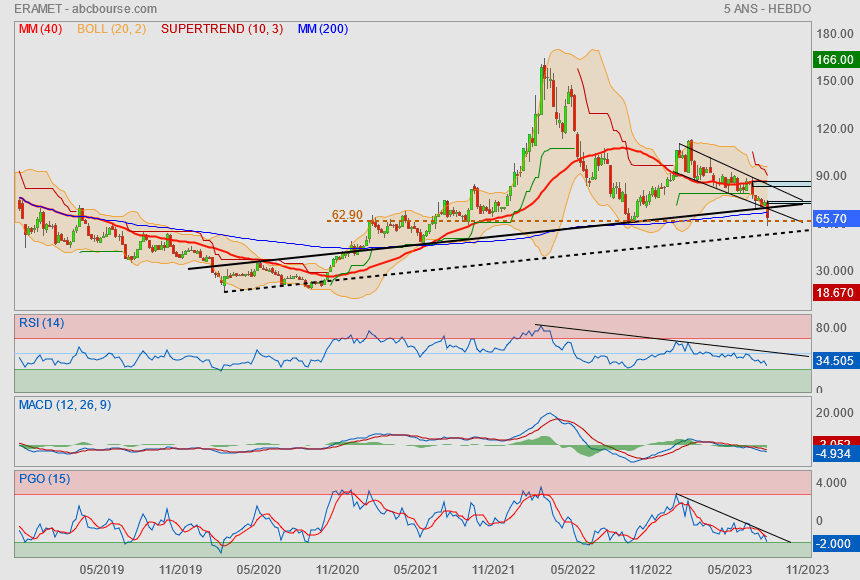Click the PGO -2.000 value tag
This screenshot has width=860, height=580.
click(x=835, y=544)
